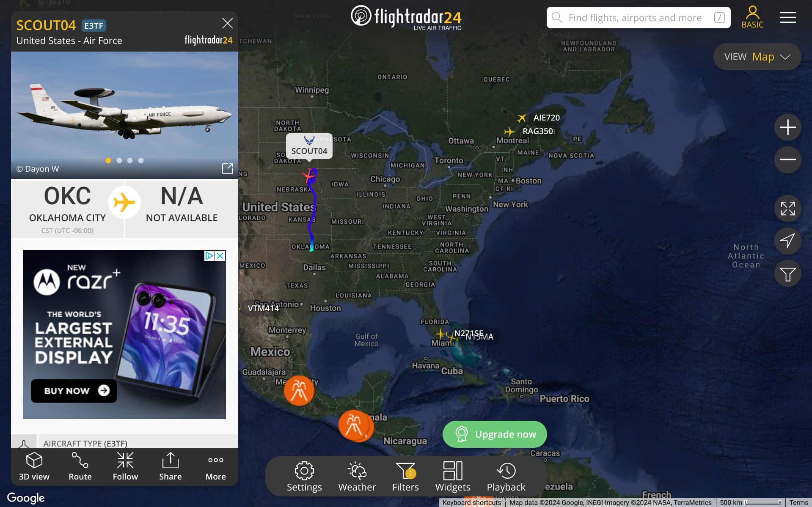Show the flight Route
This screenshot has height=507, width=812.
[80, 466]
